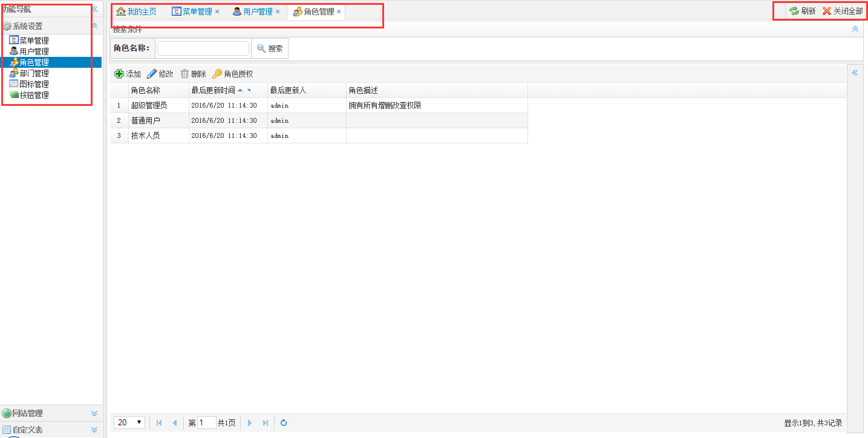Switch to the 我的主页 tab
868x438 pixels.
click(136, 11)
